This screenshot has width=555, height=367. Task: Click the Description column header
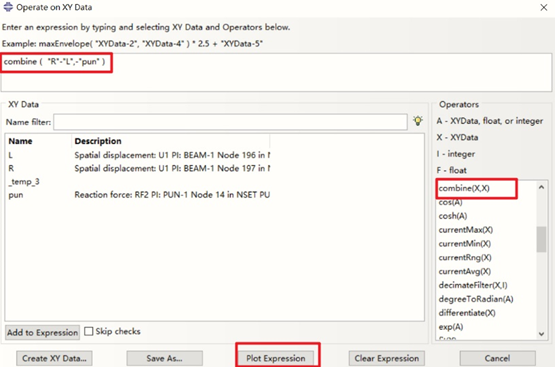pos(171,141)
